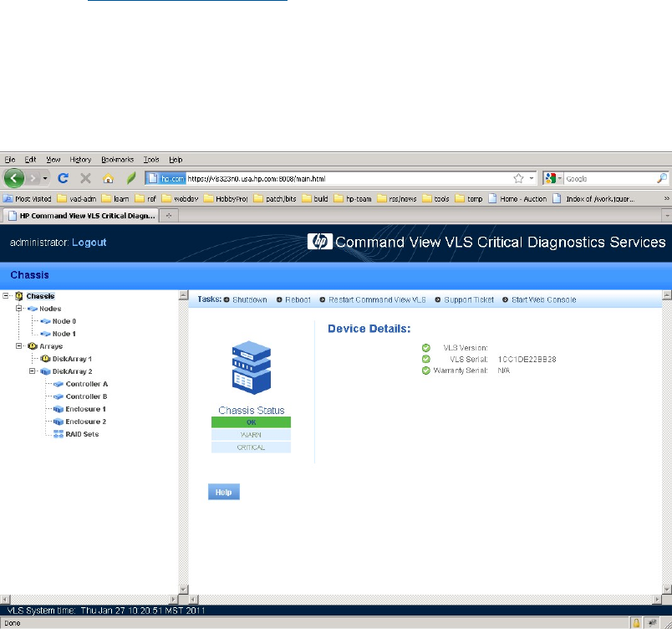Click the Arrays warning icon
This screenshot has width=672, height=629.
[x=32, y=346]
